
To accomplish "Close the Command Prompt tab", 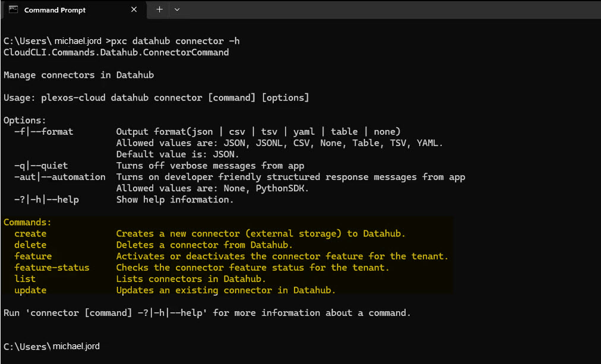I will click(134, 10).
